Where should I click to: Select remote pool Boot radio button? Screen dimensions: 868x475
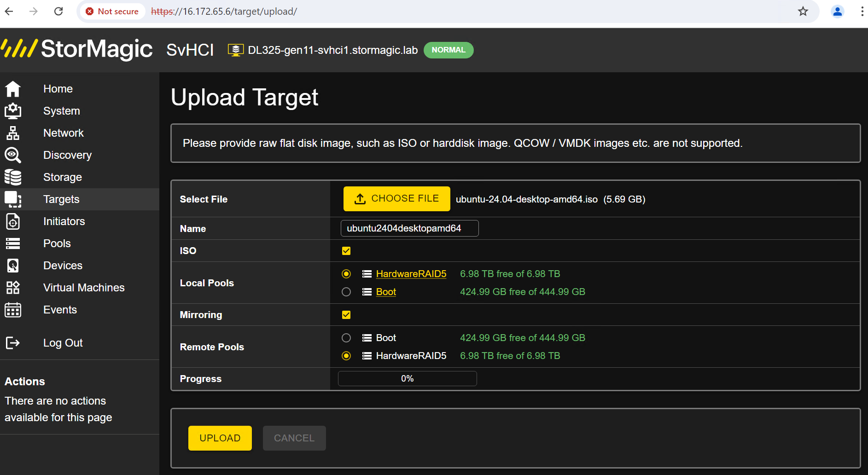[x=346, y=338]
